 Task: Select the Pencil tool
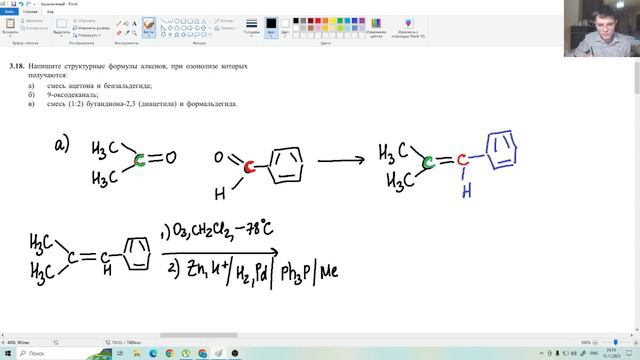[x=119, y=24]
